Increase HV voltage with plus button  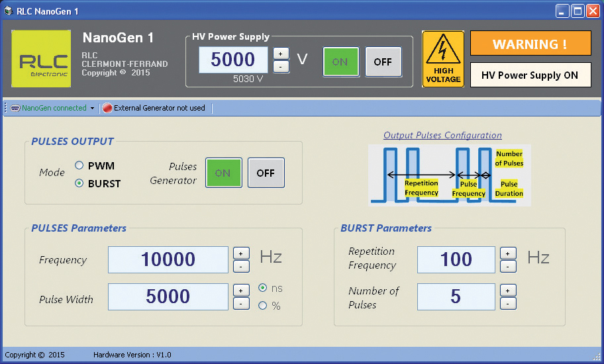click(281, 54)
